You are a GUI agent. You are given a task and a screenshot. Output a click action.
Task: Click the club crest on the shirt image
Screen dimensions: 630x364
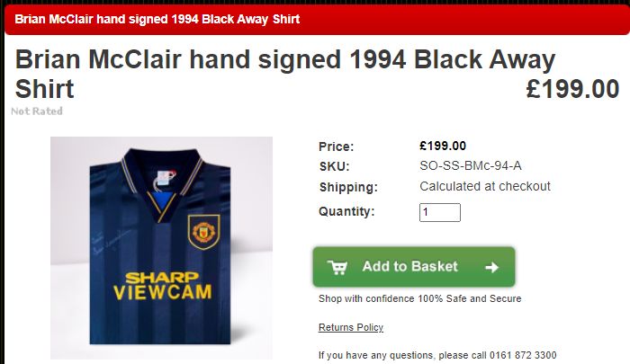pos(203,232)
